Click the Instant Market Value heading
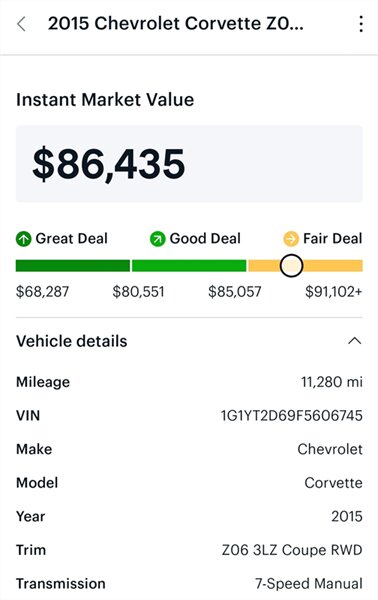378x600 pixels. [105, 100]
